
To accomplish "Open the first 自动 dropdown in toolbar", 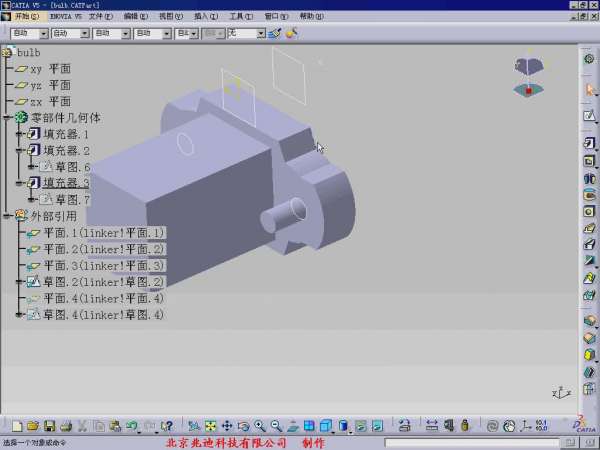I will click(x=42, y=33).
